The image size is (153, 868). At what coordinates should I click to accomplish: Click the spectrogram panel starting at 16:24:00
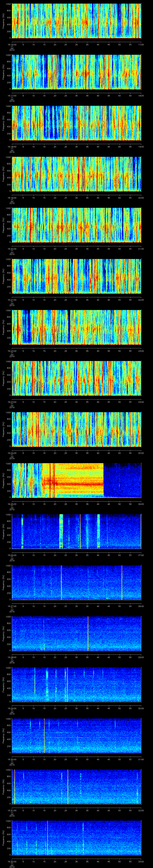(x=77, y=429)
